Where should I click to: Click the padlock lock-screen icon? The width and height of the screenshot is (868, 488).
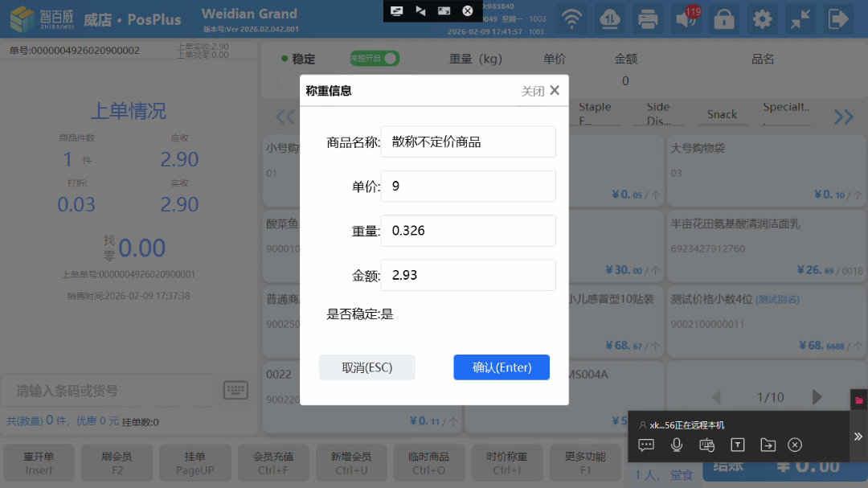click(x=724, y=18)
